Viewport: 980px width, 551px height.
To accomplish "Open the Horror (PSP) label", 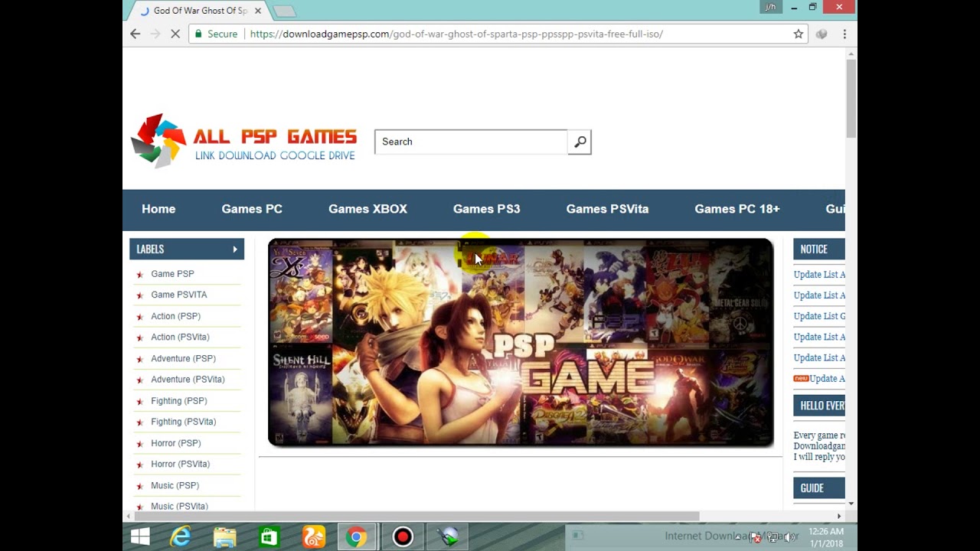I will click(x=175, y=443).
